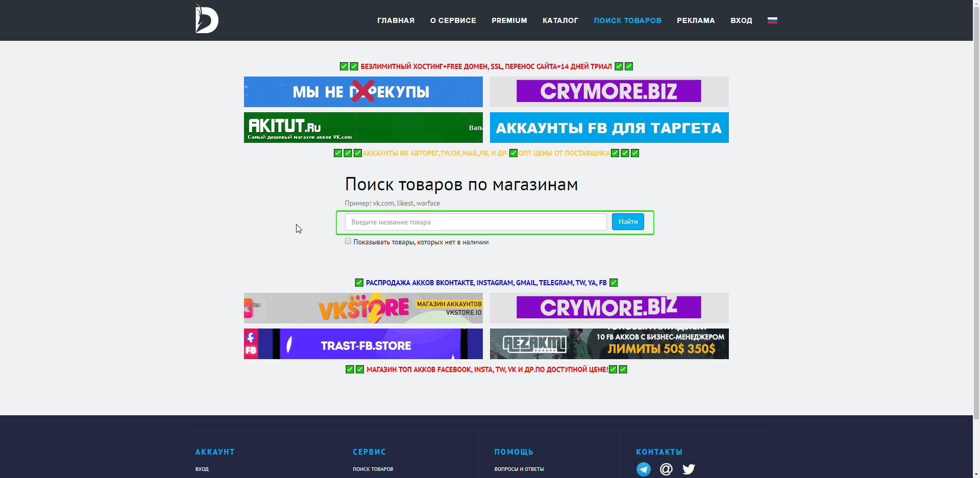The image size is (980, 478).
Task: Open the БЕЗЛИМИТНЫЙ ХОСТИНГ red ad link
Action: (486, 66)
